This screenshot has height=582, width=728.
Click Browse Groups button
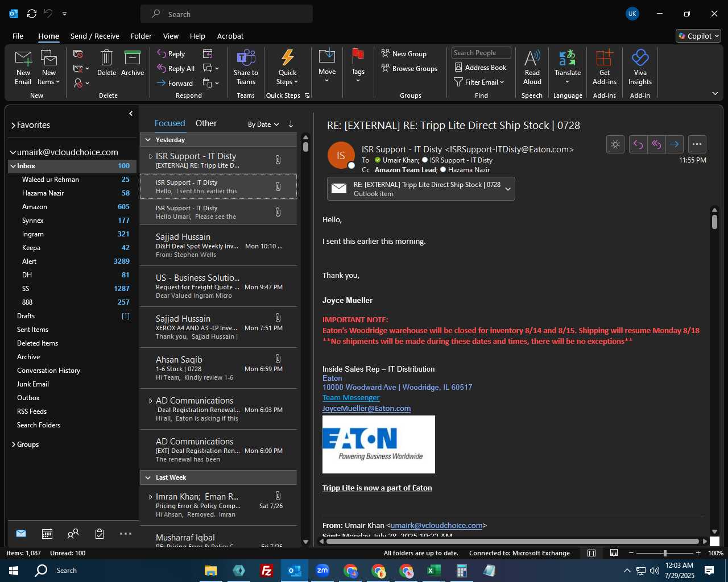pyautogui.click(x=409, y=68)
